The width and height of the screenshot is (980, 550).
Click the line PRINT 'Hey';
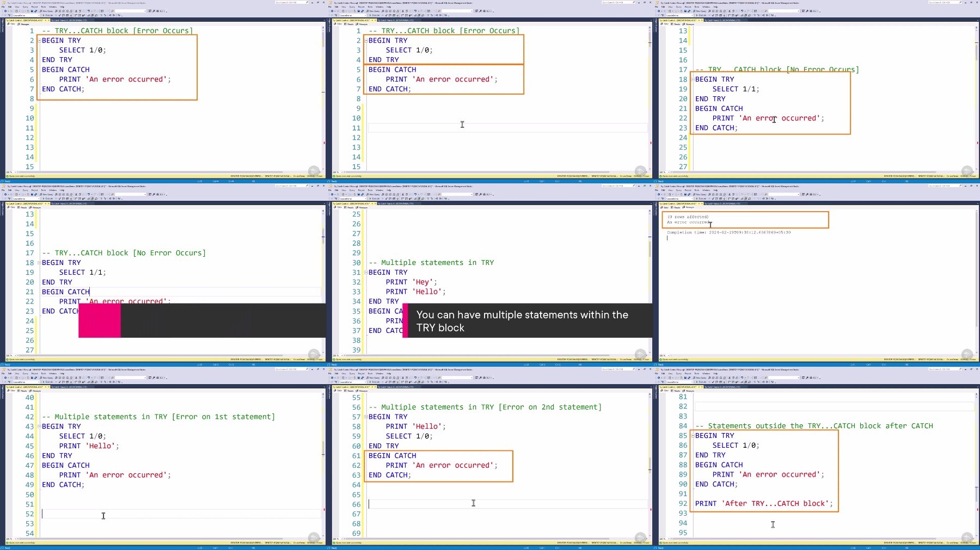[411, 282]
